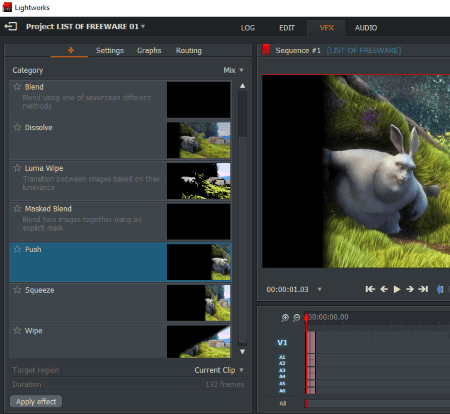450x414 pixels.
Task: Open the Settings tab in effects panel
Action: point(110,51)
